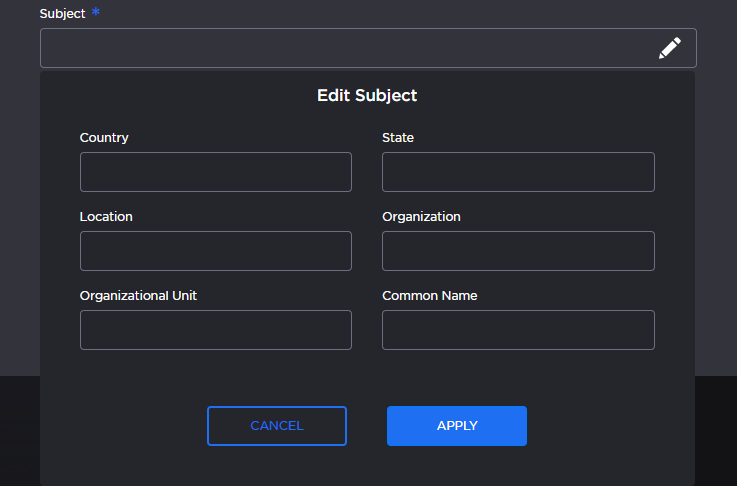Click the Location label text
The image size is (737, 486).
[106, 217]
